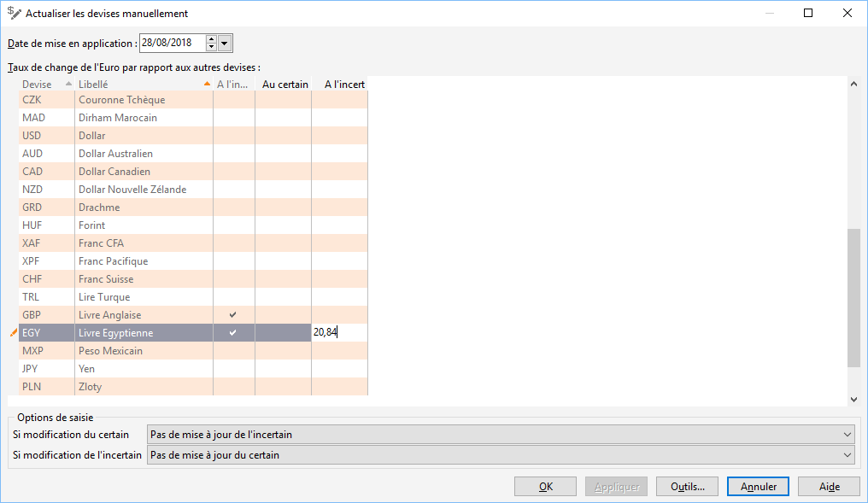This screenshot has height=503, width=868.
Task: Click the PLN currency code cell
Action: 46,386
